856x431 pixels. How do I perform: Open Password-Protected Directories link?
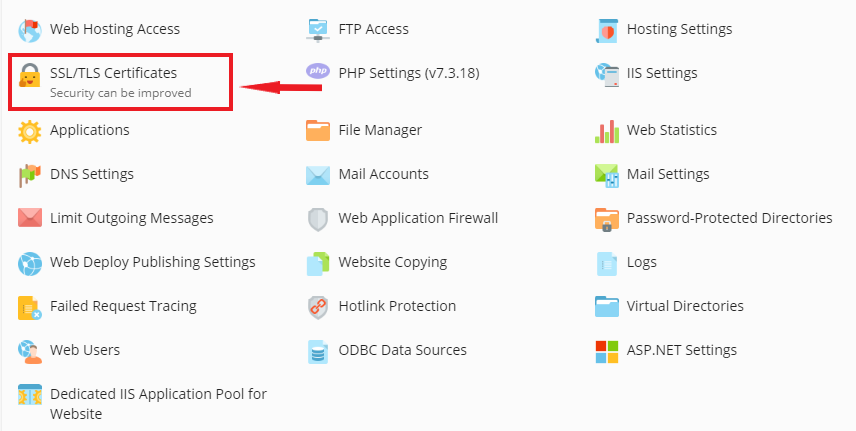(x=729, y=218)
